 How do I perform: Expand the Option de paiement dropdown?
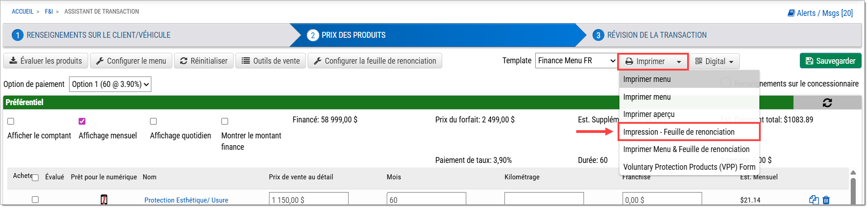110,84
